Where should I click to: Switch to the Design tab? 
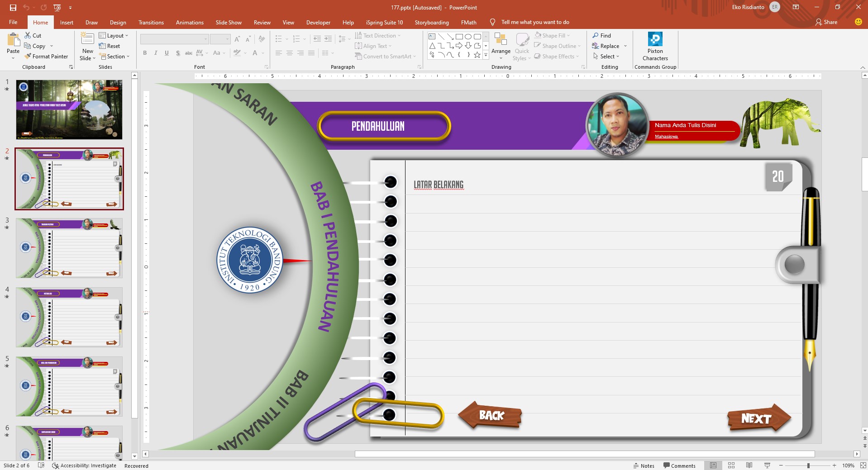(x=118, y=22)
